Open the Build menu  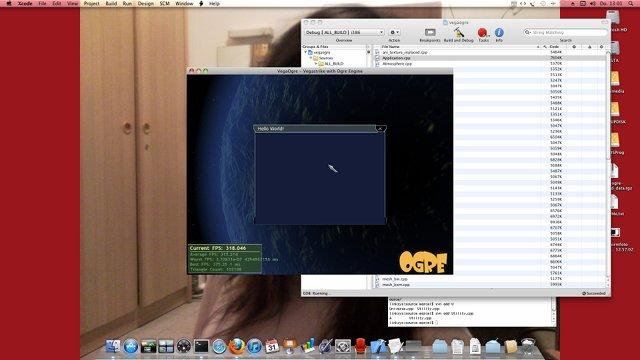pyautogui.click(x=111, y=3)
